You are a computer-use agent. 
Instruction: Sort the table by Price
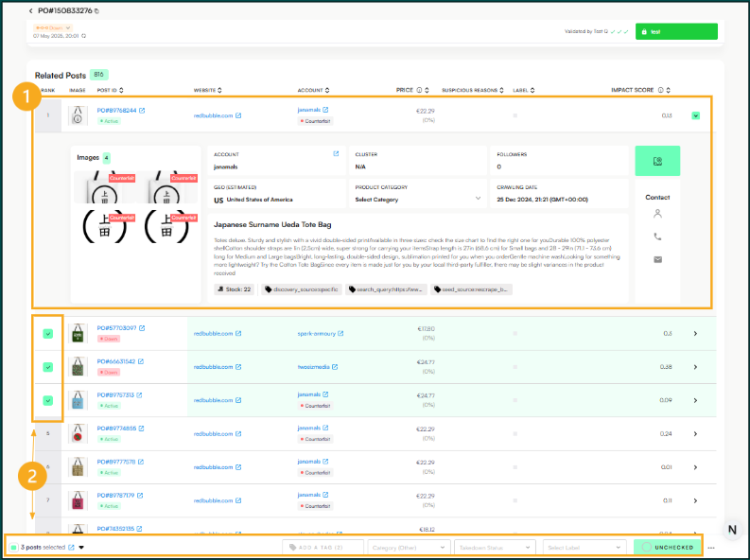tap(427, 90)
